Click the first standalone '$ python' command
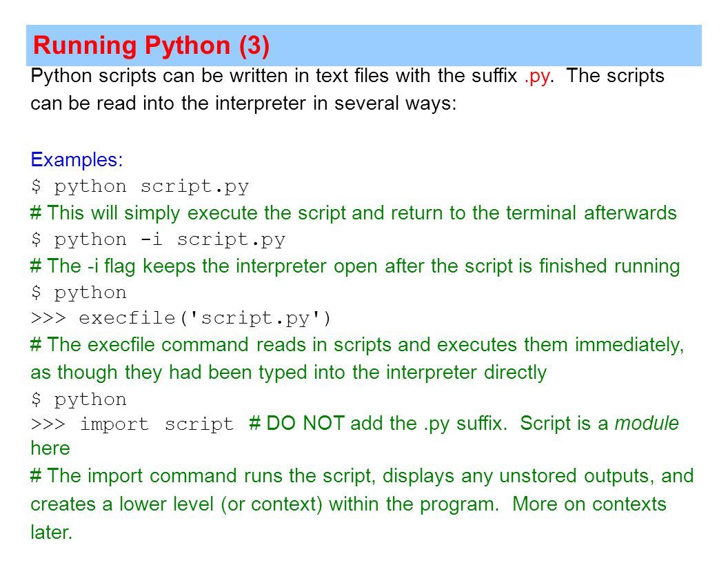 click(x=79, y=293)
